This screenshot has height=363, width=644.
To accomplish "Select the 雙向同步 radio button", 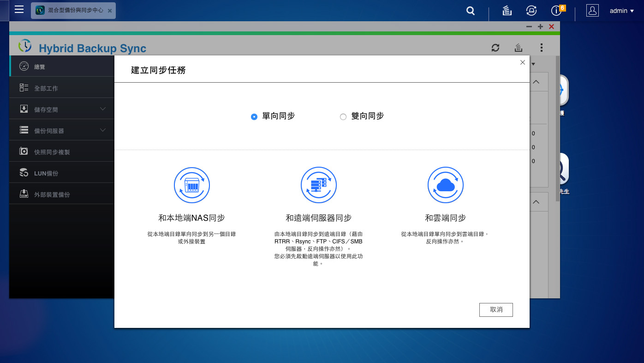I will tap(343, 117).
